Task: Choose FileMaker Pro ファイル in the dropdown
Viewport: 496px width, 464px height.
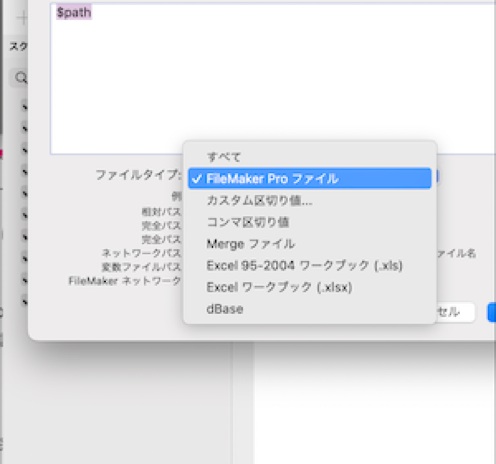Action: click(x=310, y=178)
